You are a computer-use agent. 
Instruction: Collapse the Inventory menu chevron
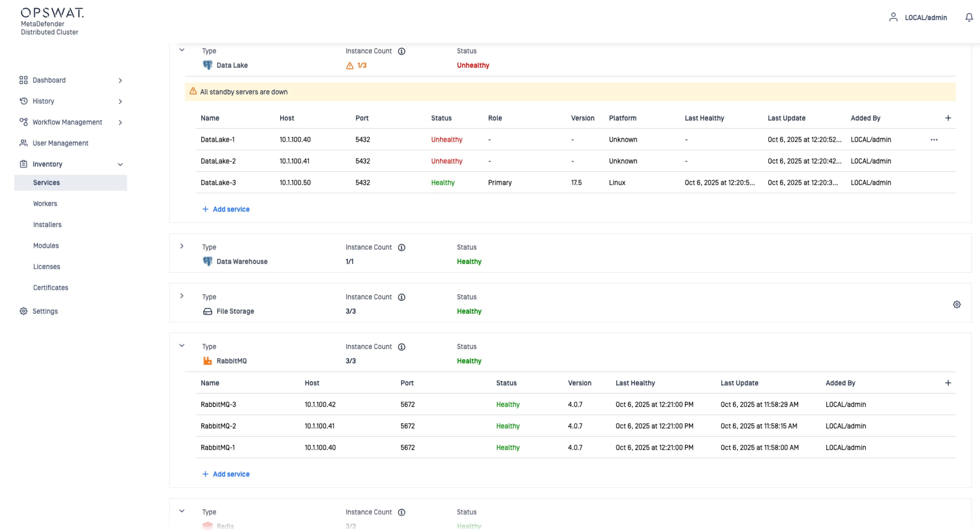click(x=120, y=164)
